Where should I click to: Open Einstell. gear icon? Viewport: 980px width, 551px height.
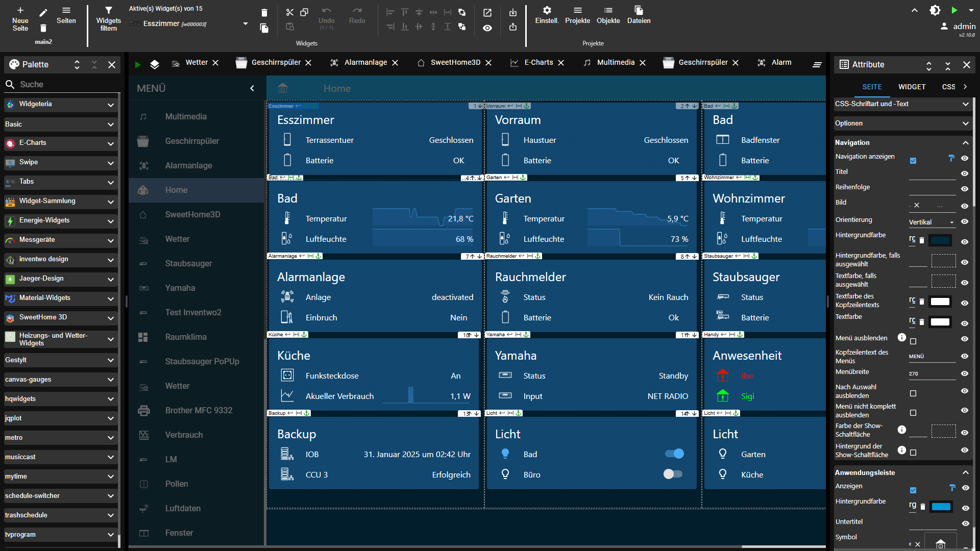pyautogui.click(x=547, y=10)
